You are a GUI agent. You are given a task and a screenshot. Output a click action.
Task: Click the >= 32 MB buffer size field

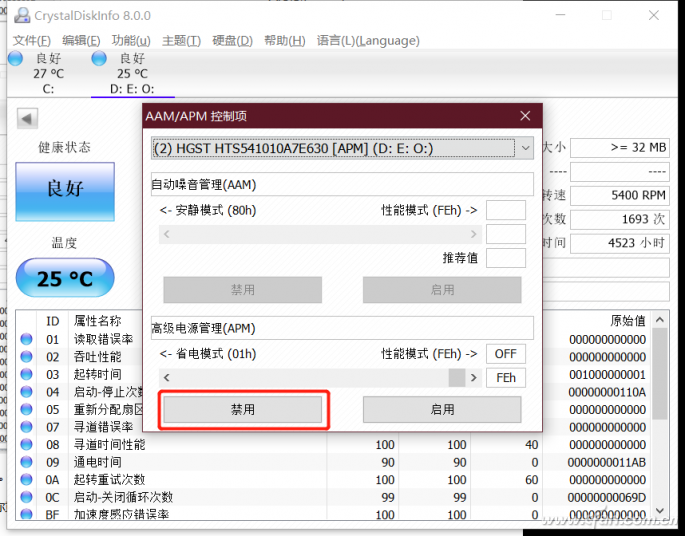coord(619,148)
